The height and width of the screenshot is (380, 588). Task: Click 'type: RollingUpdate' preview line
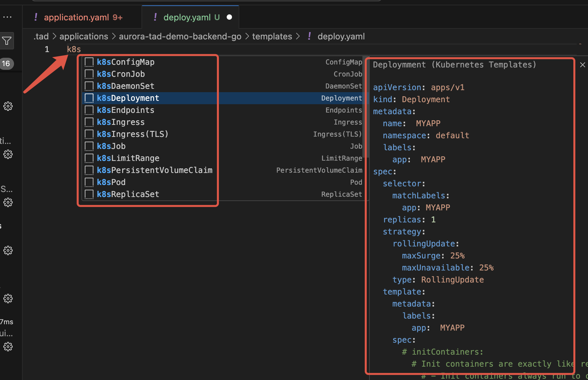coord(438,280)
